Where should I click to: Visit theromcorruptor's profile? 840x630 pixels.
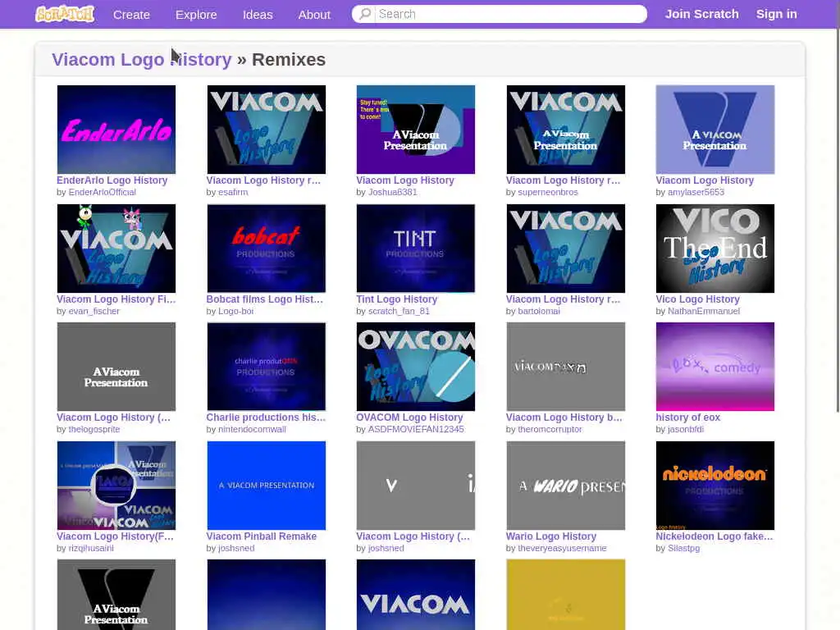coord(550,430)
